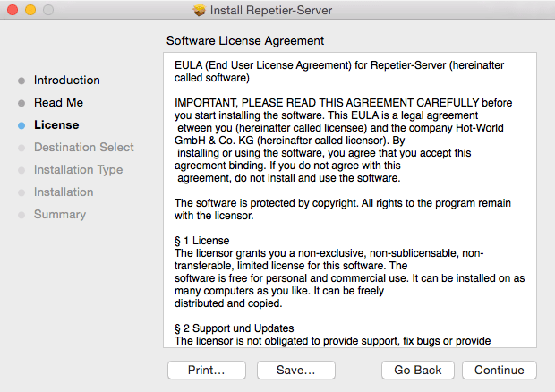Click the package icon in the title bar
This screenshot has height=392, width=555.
click(200, 11)
